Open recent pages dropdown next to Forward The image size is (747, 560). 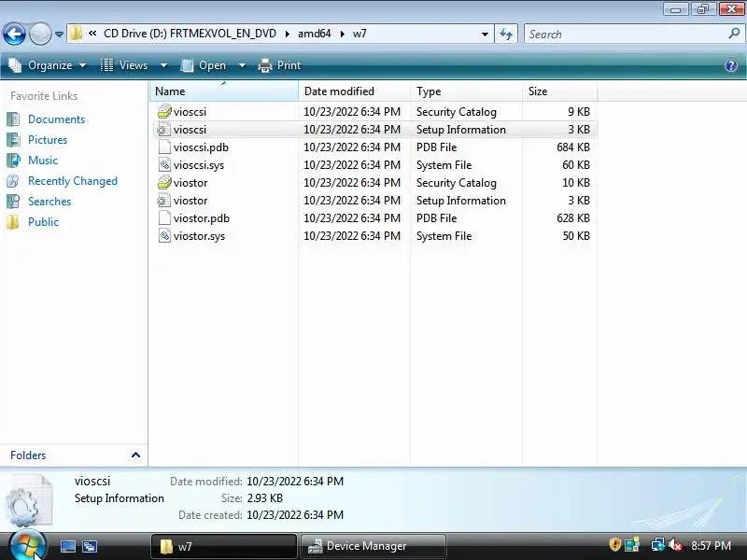coord(59,35)
